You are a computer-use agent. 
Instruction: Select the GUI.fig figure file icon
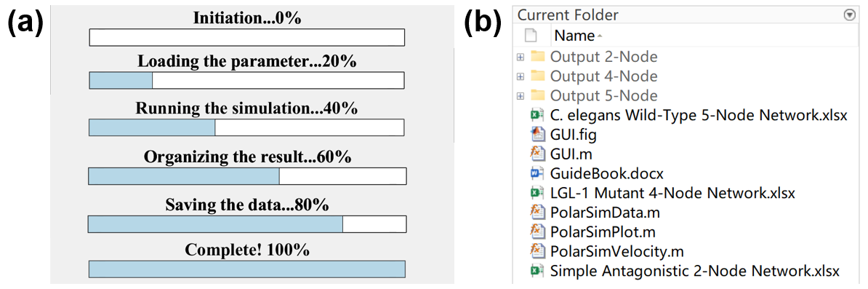click(x=537, y=134)
